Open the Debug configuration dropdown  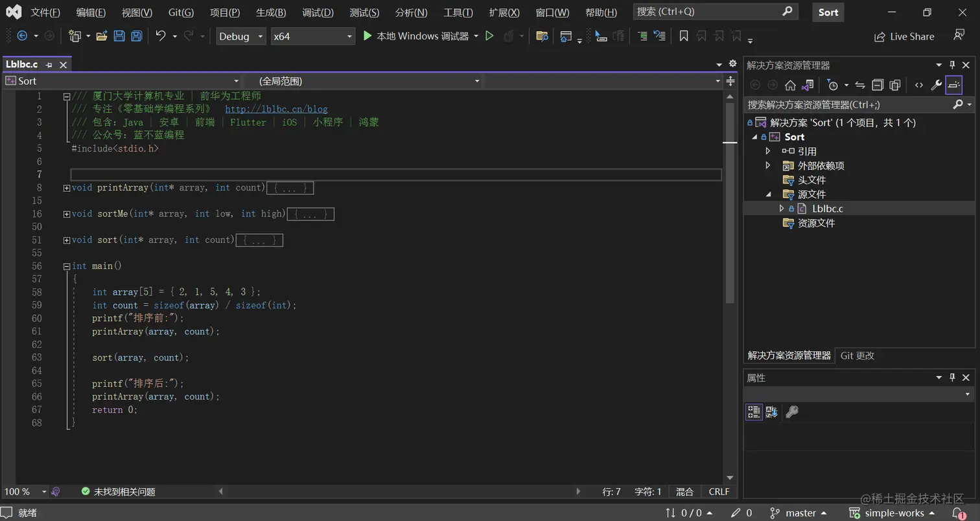pos(241,36)
